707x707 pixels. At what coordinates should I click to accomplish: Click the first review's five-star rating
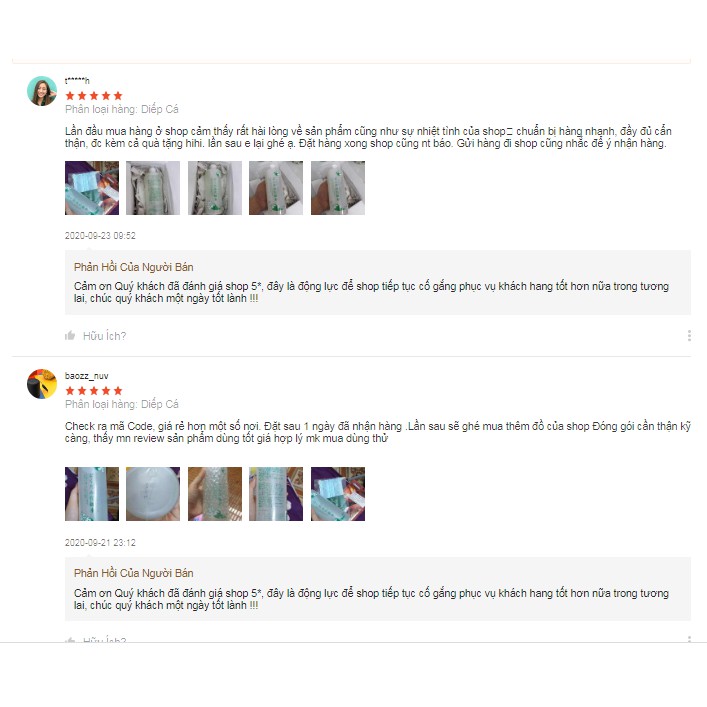click(x=94, y=96)
